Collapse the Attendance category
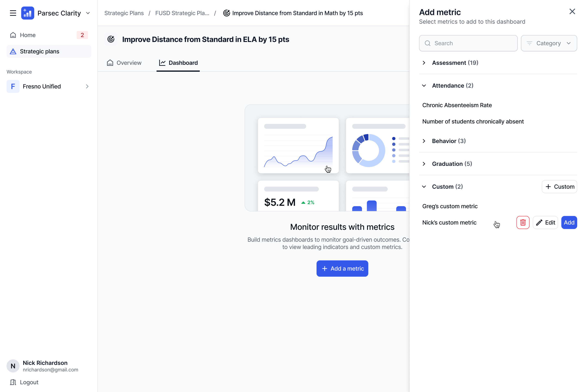This screenshot has height=392, width=587. (424, 86)
